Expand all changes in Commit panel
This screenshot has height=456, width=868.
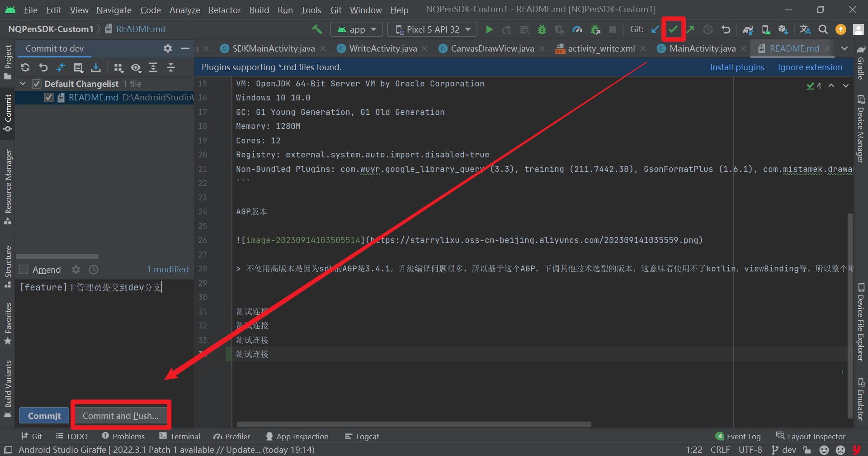point(153,67)
